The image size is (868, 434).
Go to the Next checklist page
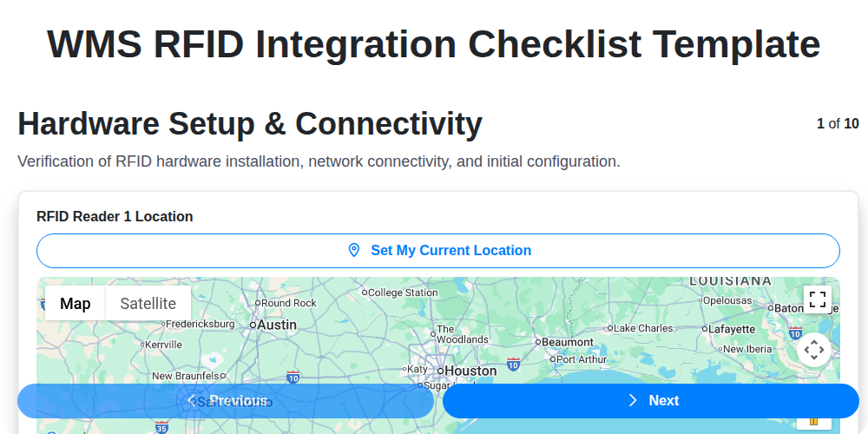point(650,401)
